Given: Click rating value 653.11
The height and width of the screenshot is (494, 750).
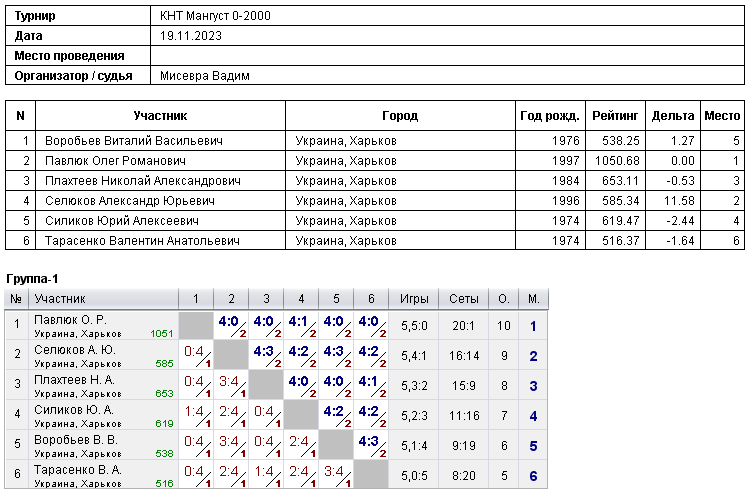Looking at the screenshot, I should click(x=621, y=181).
